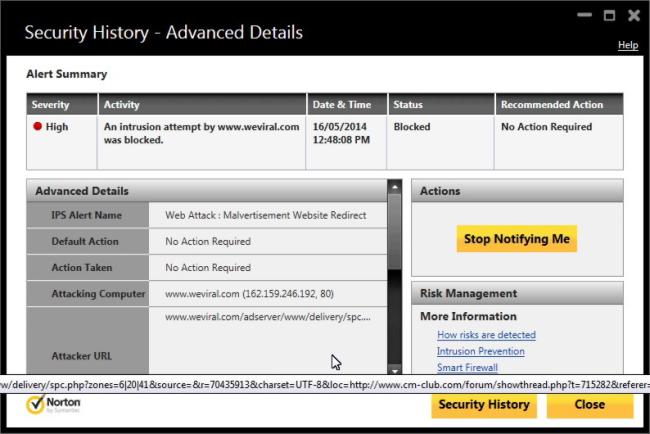
Task: Minimize the Security History window
Action: (584, 16)
